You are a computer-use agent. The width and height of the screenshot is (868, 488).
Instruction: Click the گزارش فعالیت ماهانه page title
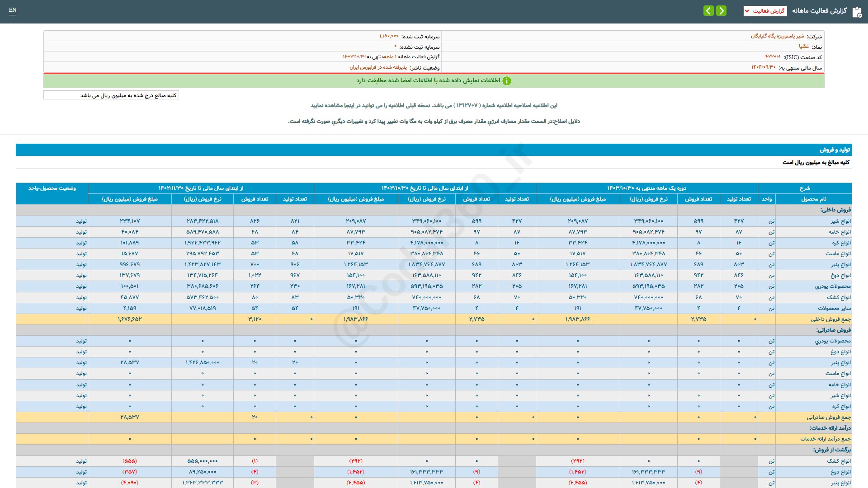[x=819, y=11]
